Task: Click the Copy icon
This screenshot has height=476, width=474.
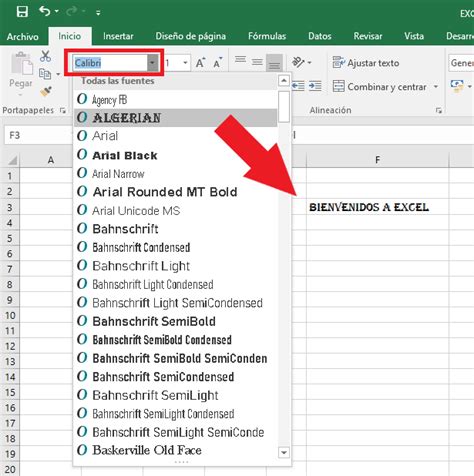Action: pos(45,74)
